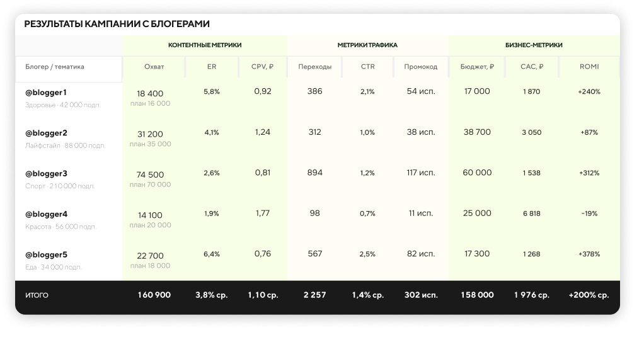This screenshot has width=644, height=347.
Task: Click CTR value '0,7%'
Action: [367, 213]
